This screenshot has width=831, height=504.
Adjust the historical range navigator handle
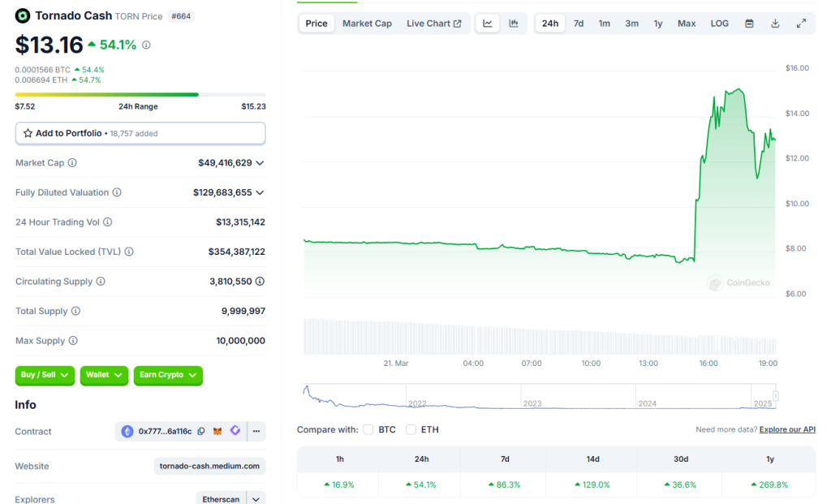pos(775,396)
